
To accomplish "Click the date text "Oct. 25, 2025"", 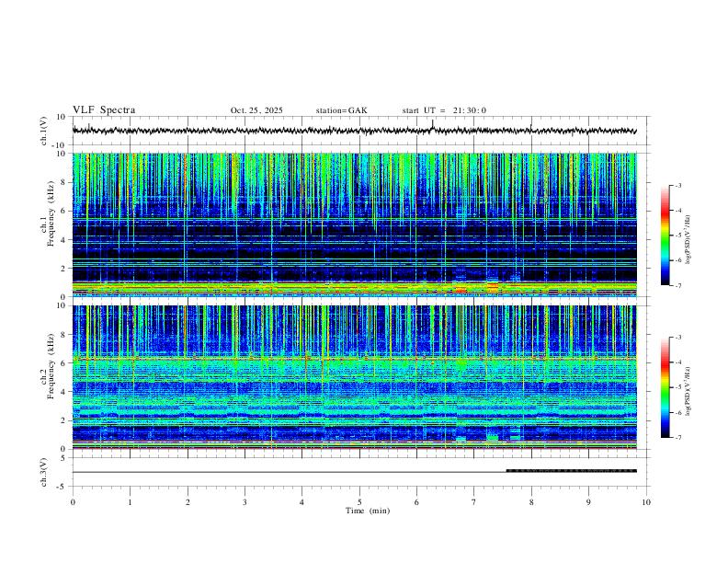I will (256, 110).
